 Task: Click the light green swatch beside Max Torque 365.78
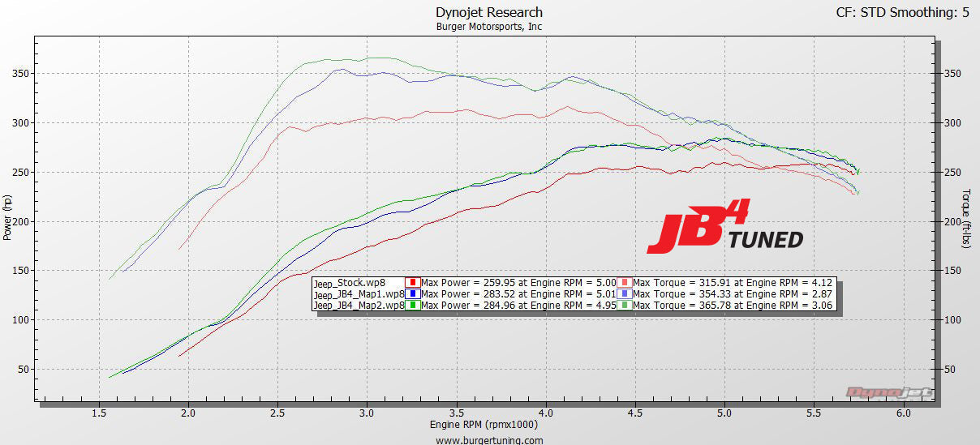[624, 305]
